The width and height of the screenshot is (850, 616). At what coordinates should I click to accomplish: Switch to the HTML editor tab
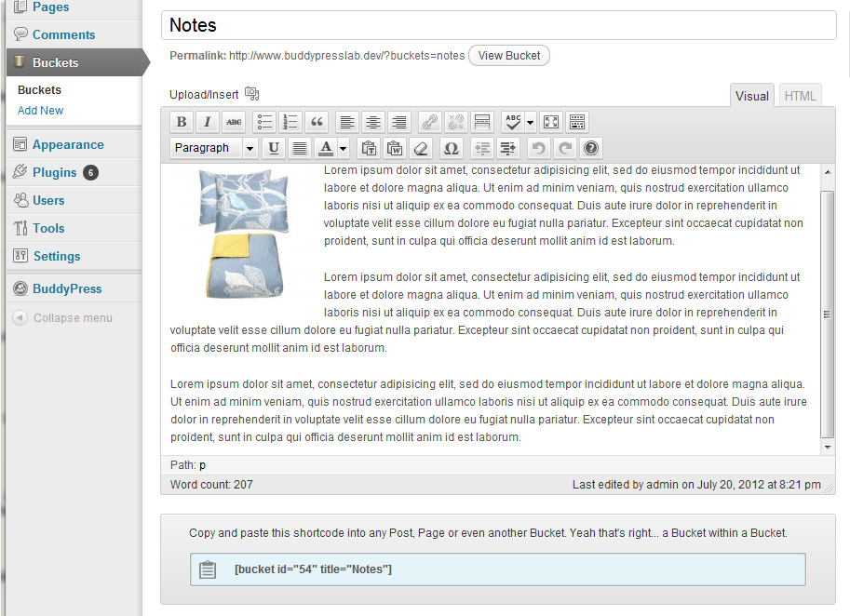pos(800,96)
